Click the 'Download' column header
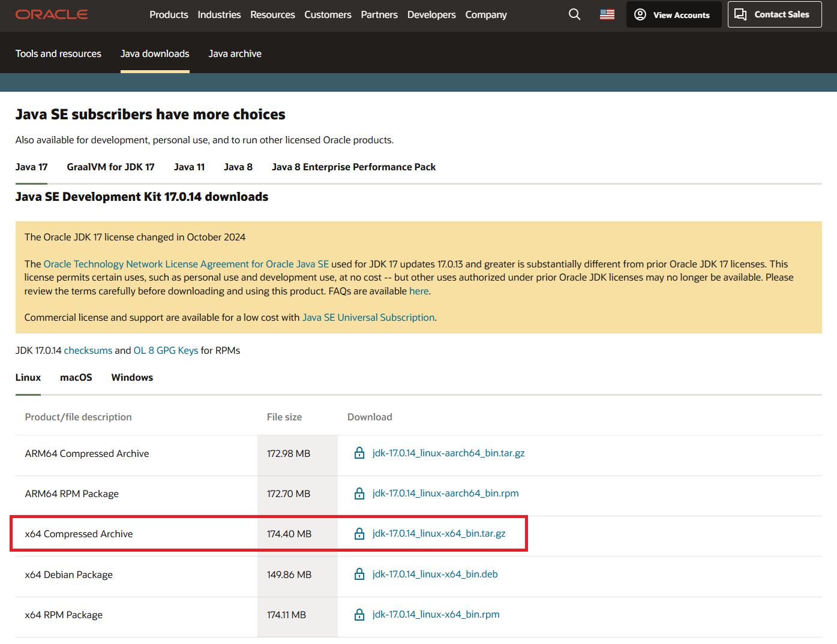837x644 pixels. click(370, 417)
